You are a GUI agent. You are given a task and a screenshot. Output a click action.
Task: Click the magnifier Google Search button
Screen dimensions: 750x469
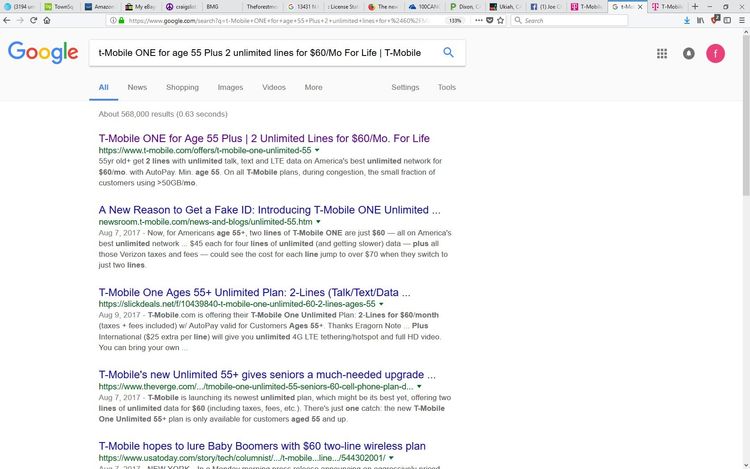448,53
